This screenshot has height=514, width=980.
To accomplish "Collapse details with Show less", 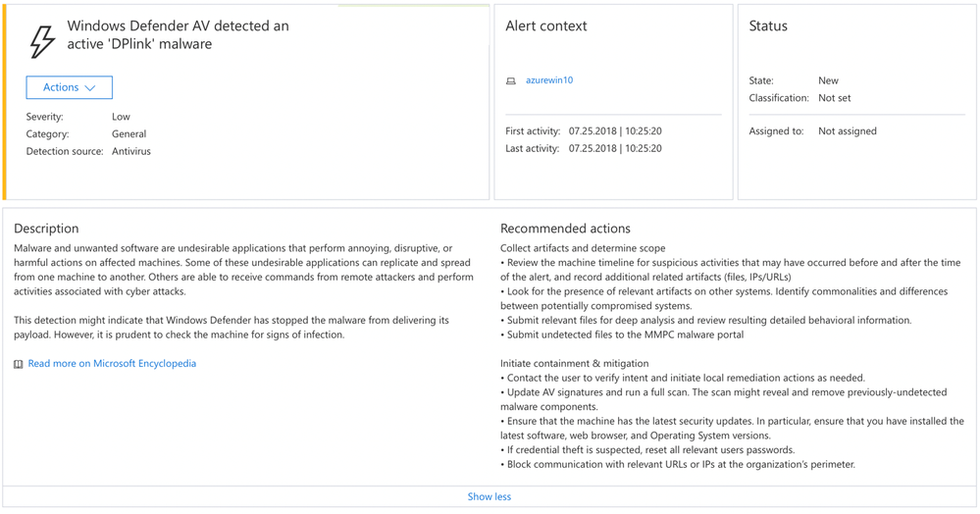I will (x=489, y=496).
